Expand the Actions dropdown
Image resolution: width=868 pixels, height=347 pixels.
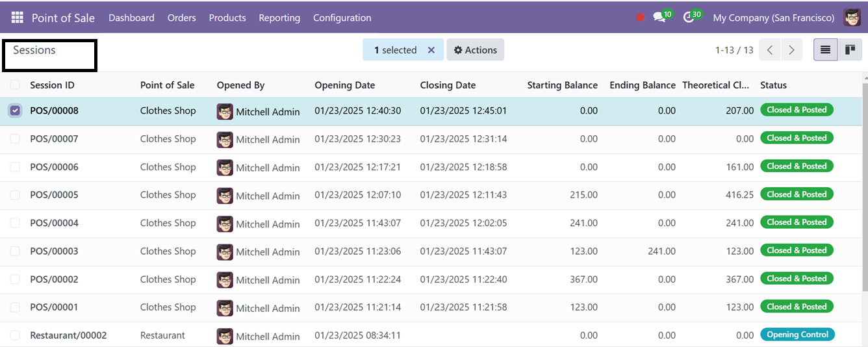[475, 50]
